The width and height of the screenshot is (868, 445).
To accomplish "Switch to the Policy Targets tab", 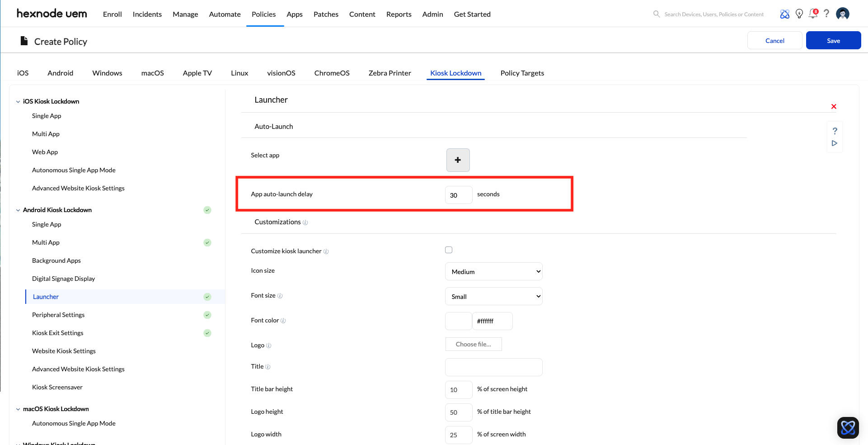I will 522,73.
